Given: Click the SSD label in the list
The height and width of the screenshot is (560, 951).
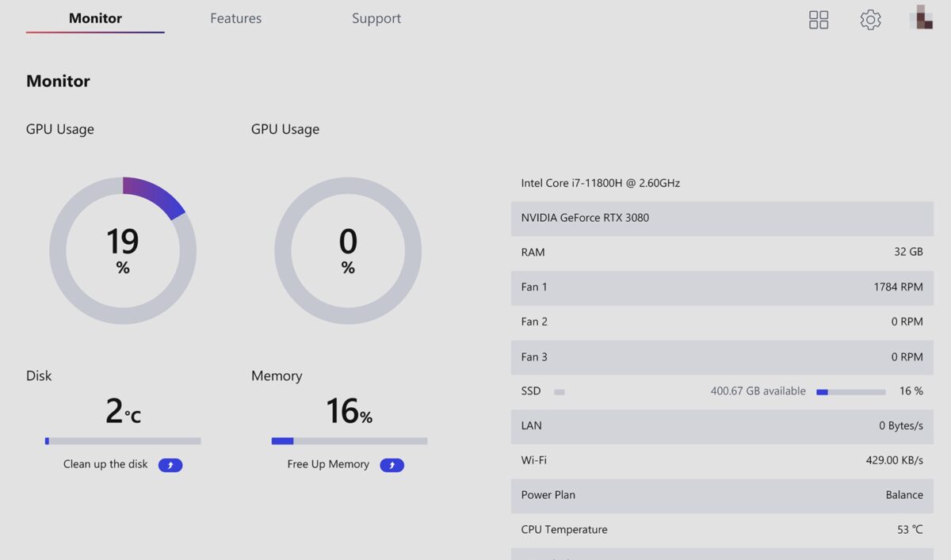Looking at the screenshot, I should 531,391.
